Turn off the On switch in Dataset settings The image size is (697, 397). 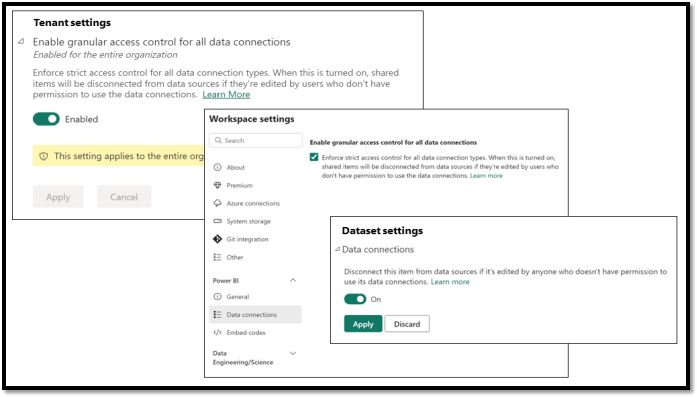[355, 299]
